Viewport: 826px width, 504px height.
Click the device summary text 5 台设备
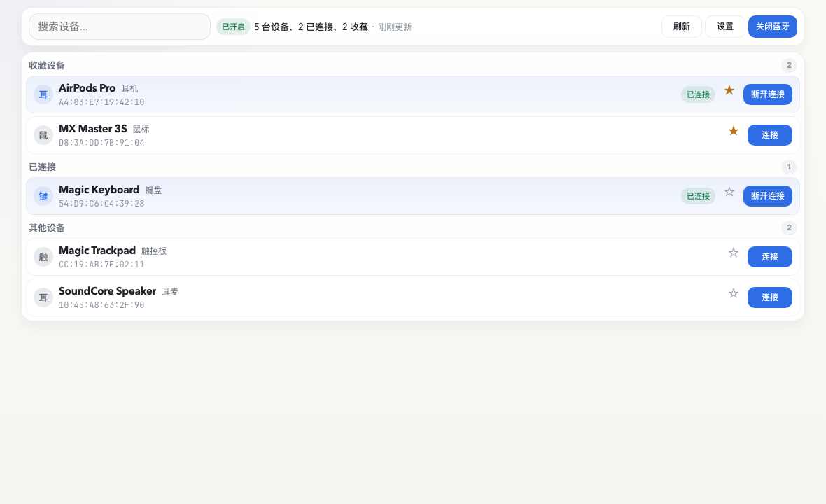point(311,27)
